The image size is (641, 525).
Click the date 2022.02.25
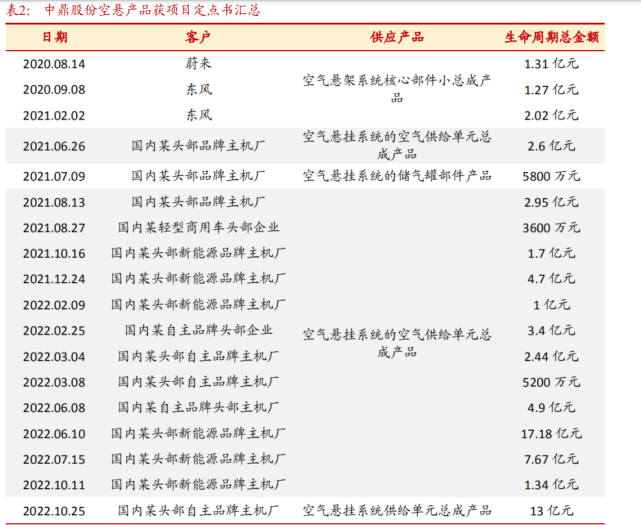[x=54, y=331]
